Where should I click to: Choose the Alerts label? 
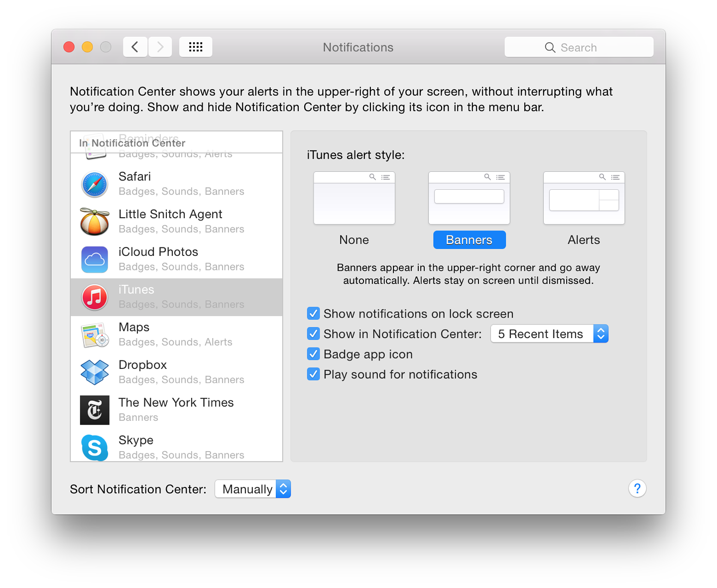pos(584,240)
